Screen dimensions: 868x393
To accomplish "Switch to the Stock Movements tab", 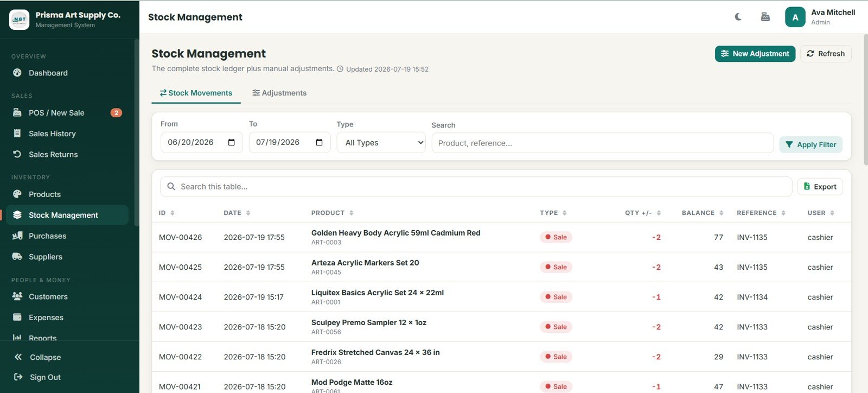I will (196, 93).
